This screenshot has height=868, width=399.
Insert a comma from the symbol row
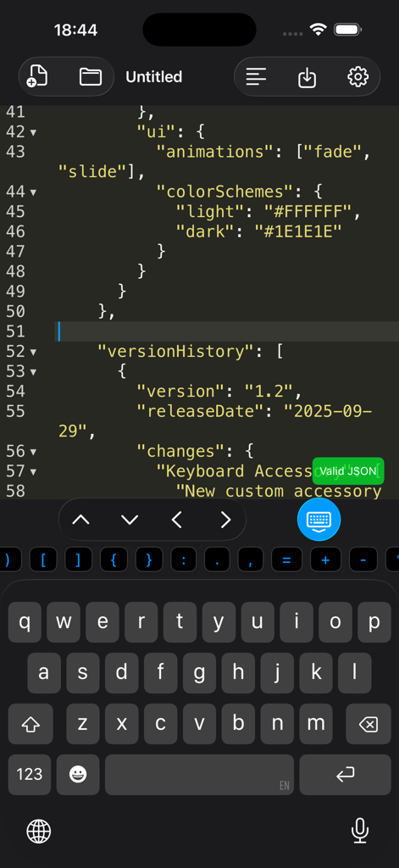[x=251, y=559]
